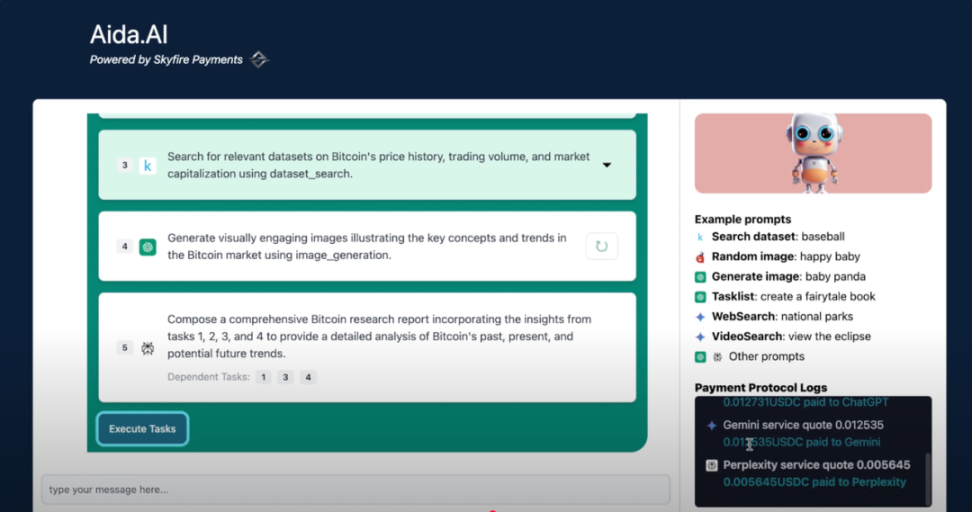Click the Payment Protocol Logs scrollbar
The image size is (972, 512).
pos(927,479)
